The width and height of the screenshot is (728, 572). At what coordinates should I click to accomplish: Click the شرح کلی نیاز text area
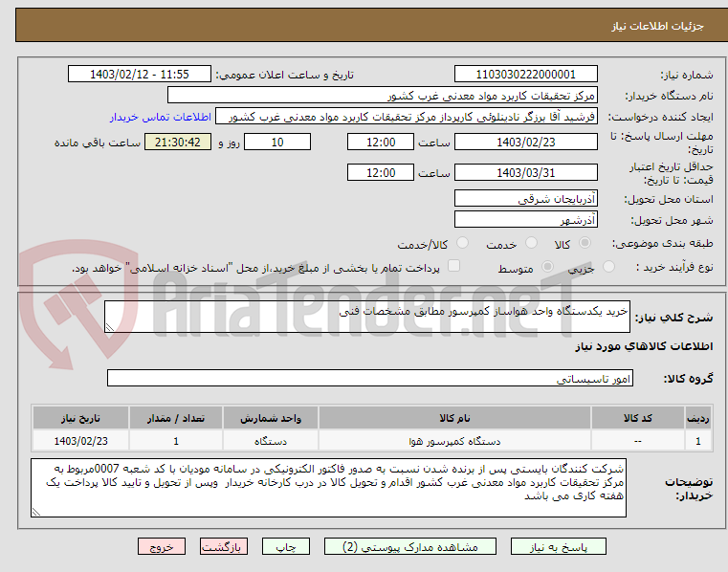point(367,317)
